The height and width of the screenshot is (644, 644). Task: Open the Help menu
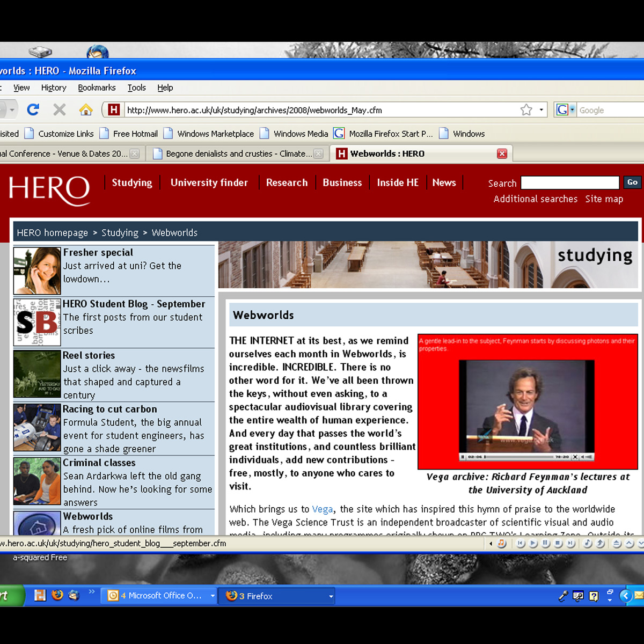click(x=165, y=87)
